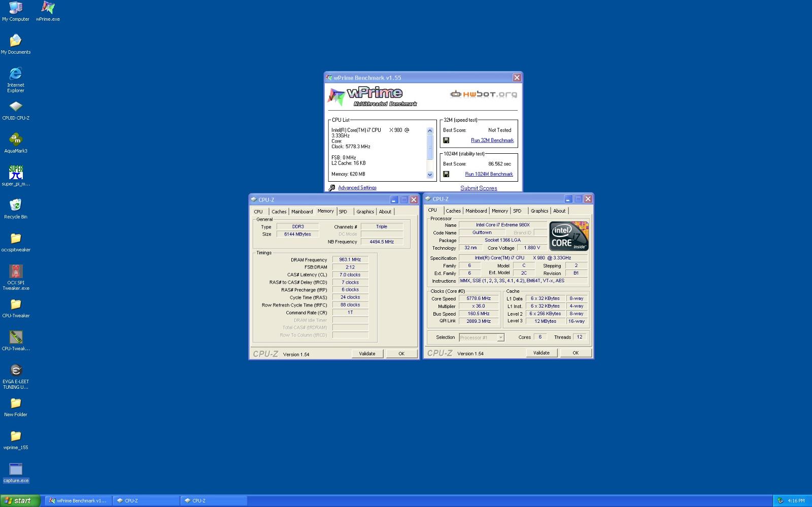Screen dimensions: 812x507
Task: Click the wrench icon next to Advanced Settings
Action: pyautogui.click(x=332, y=188)
